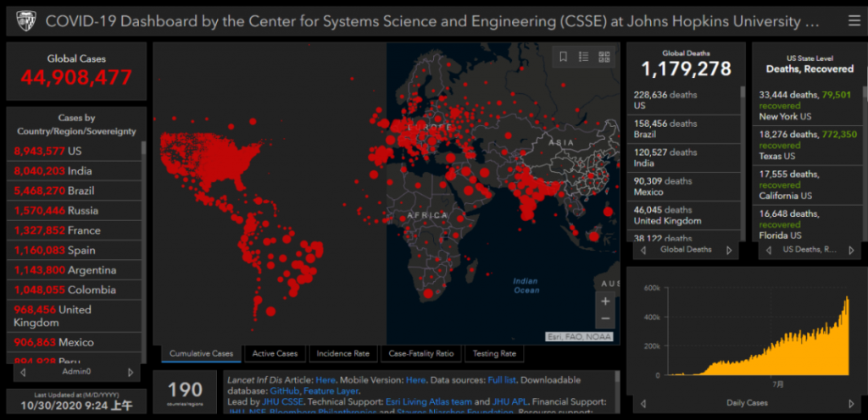Open the Mobile Version Here link
This screenshot has height=420, width=868.
(x=415, y=380)
